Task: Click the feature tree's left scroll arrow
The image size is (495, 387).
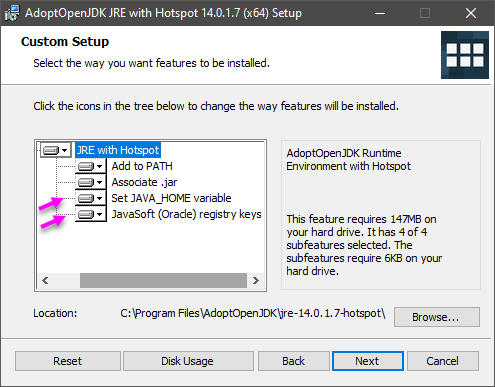Action: pos(45,281)
